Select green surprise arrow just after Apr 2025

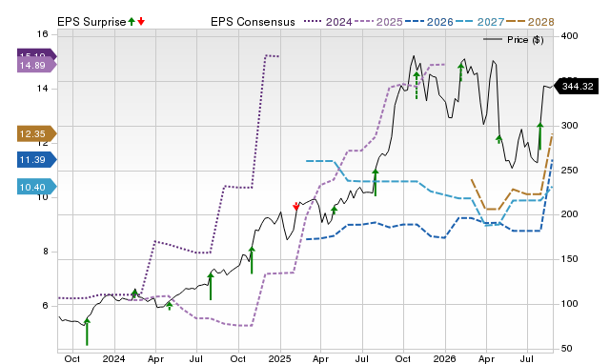(335, 211)
